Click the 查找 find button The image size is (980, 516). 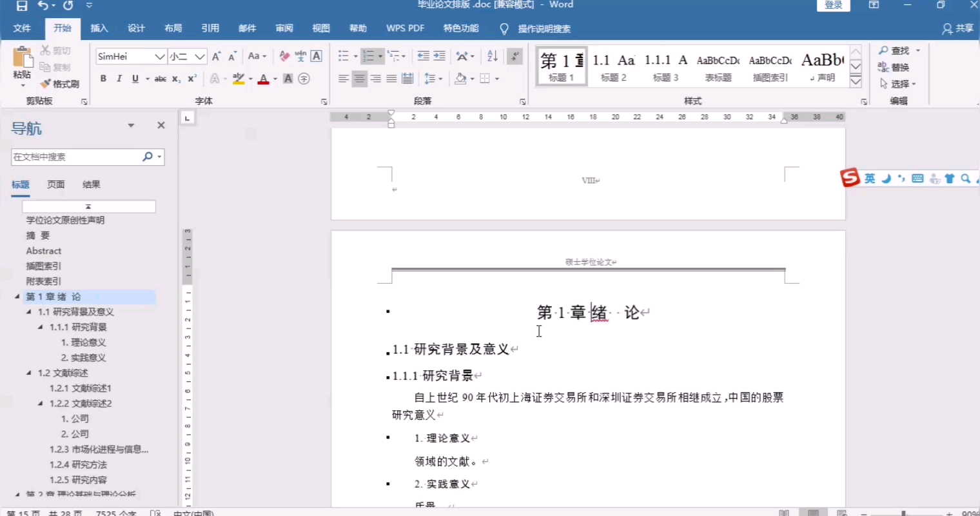click(x=900, y=50)
